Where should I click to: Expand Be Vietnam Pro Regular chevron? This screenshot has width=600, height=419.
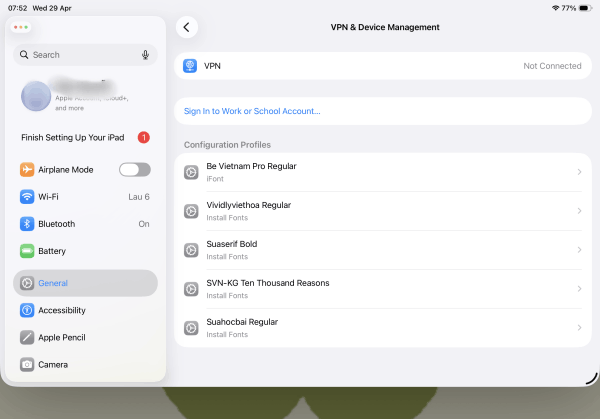coord(579,172)
